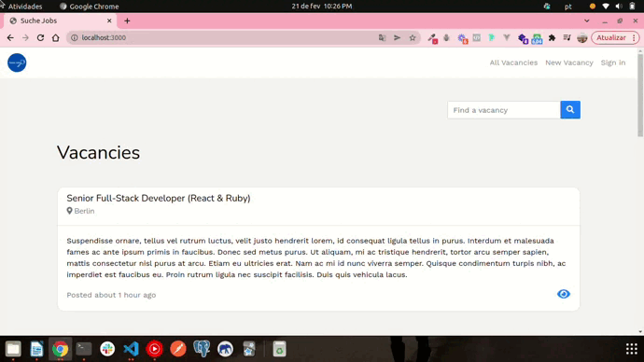
Task: Open Slack in the dock
Action: pos(107,349)
